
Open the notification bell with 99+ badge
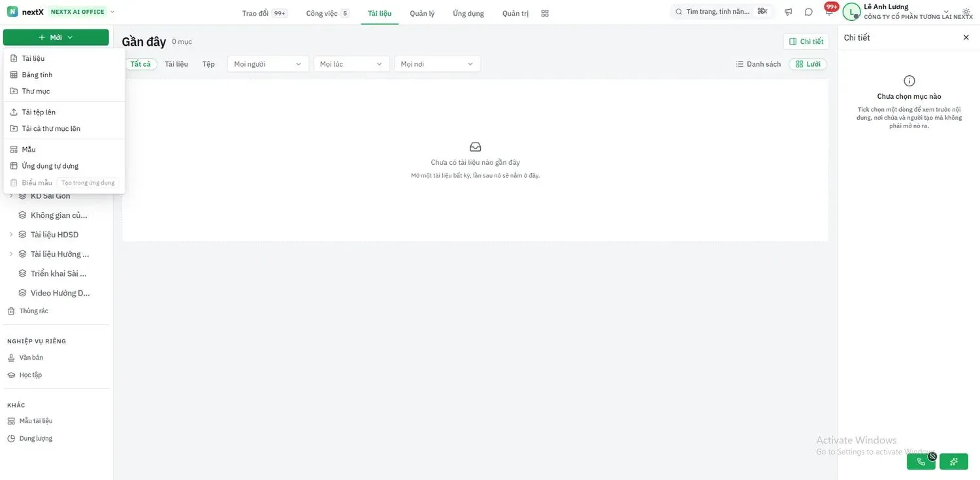[x=829, y=11]
